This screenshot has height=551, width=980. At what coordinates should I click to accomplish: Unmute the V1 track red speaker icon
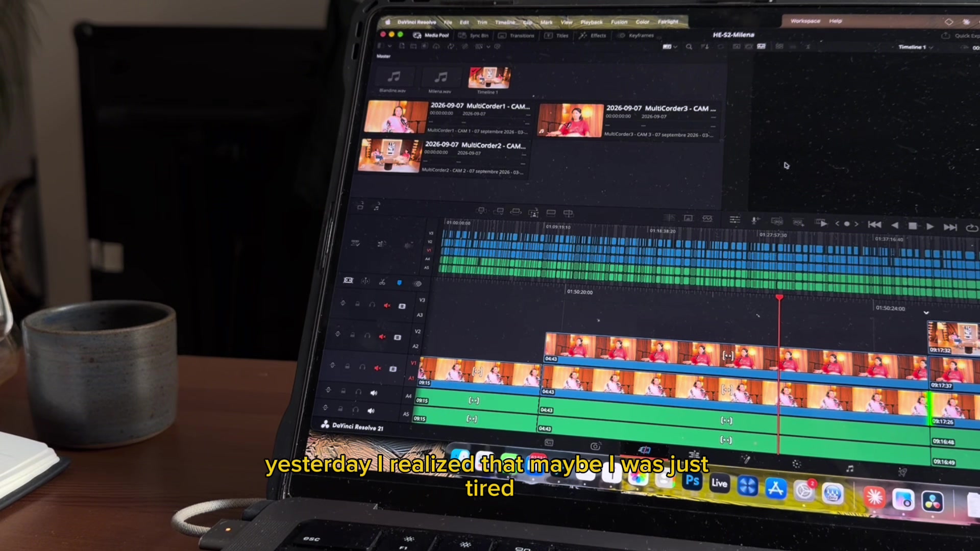[x=377, y=368]
